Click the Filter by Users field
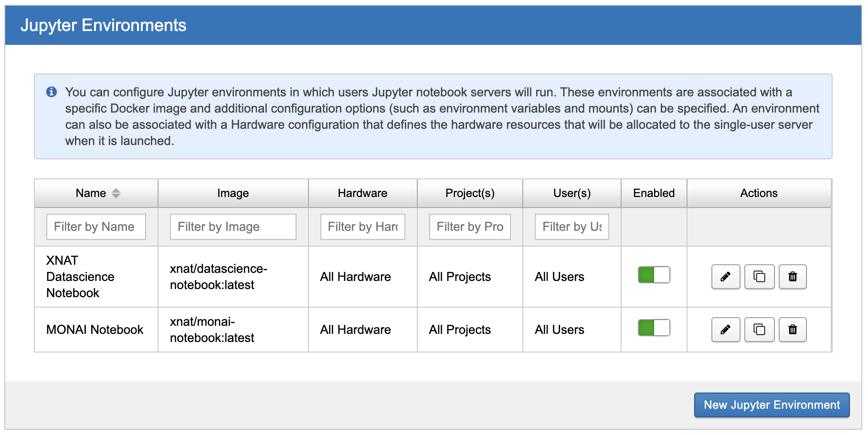Viewport: 868px width, 435px height. coord(572,227)
